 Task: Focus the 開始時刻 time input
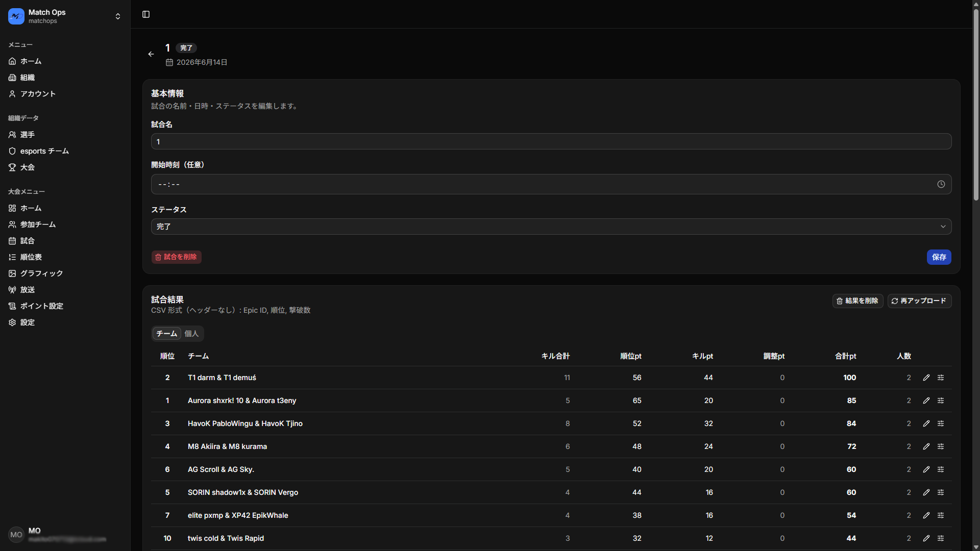pyautogui.click(x=551, y=184)
